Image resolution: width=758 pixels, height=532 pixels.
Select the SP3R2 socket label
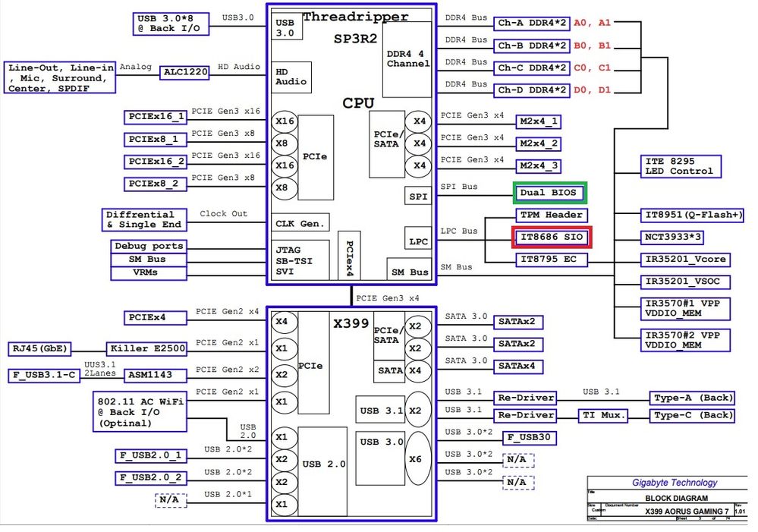click(355, 39)
